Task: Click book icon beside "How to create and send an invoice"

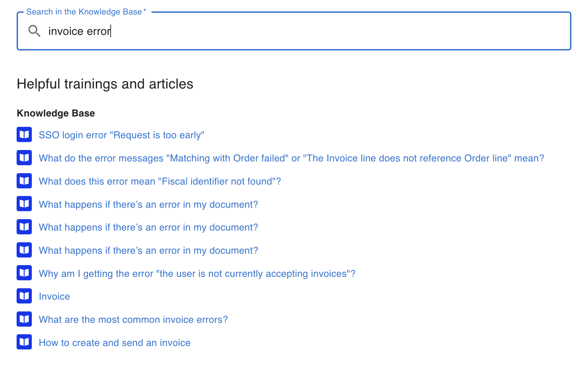Action: (x=24, y=342)
